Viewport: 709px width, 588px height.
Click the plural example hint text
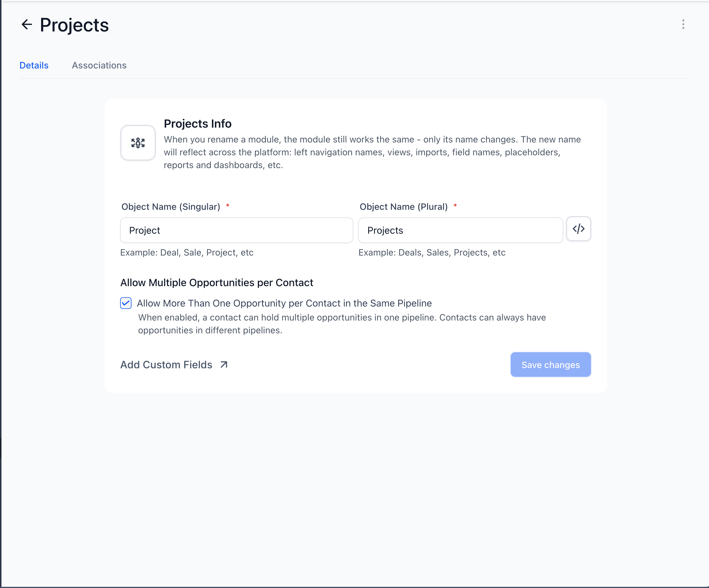[431, 253]
